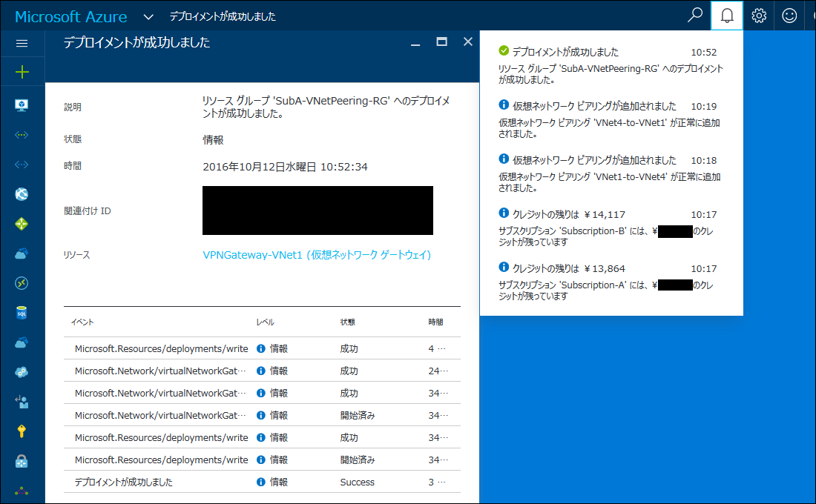Screen dimensions: 816x504
Task: Select the top bar breadcrumb デプロイメントが成功しました
Action: [x=223, y=16]
